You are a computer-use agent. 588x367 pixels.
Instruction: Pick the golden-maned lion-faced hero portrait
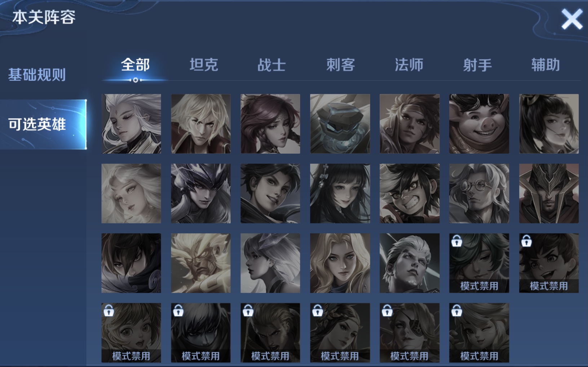point(200,263)
